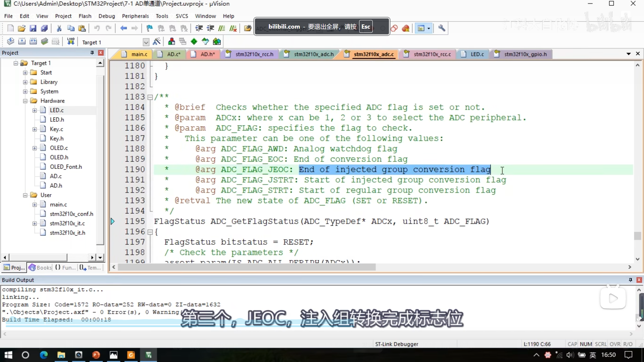Open the Flash menu
Image resolution: width=644 pixels, height=362 pixels.
pyautogui.click(x=85, y=16)
